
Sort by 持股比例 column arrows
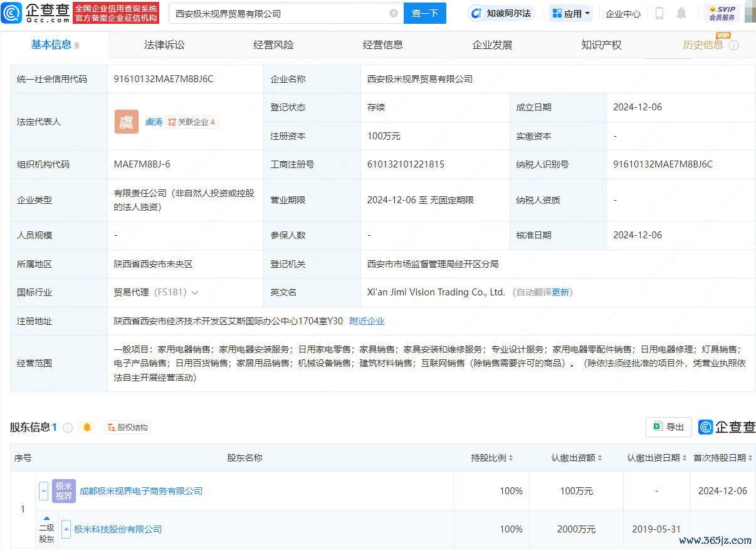point(511,458)
